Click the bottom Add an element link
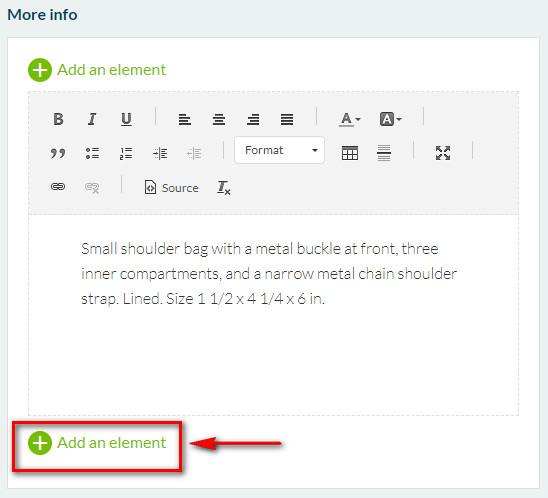Screen dimensions: 548x498 tap(97, 443)
